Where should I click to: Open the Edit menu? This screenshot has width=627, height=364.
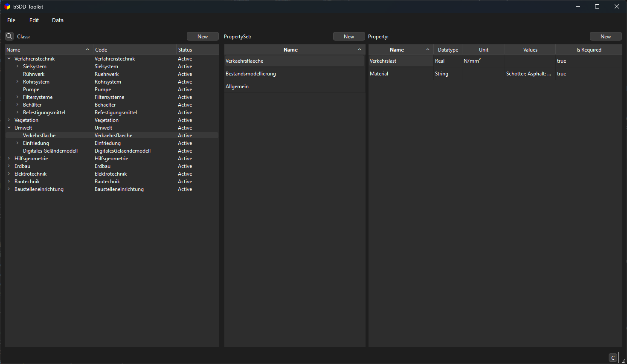(34, 20)
